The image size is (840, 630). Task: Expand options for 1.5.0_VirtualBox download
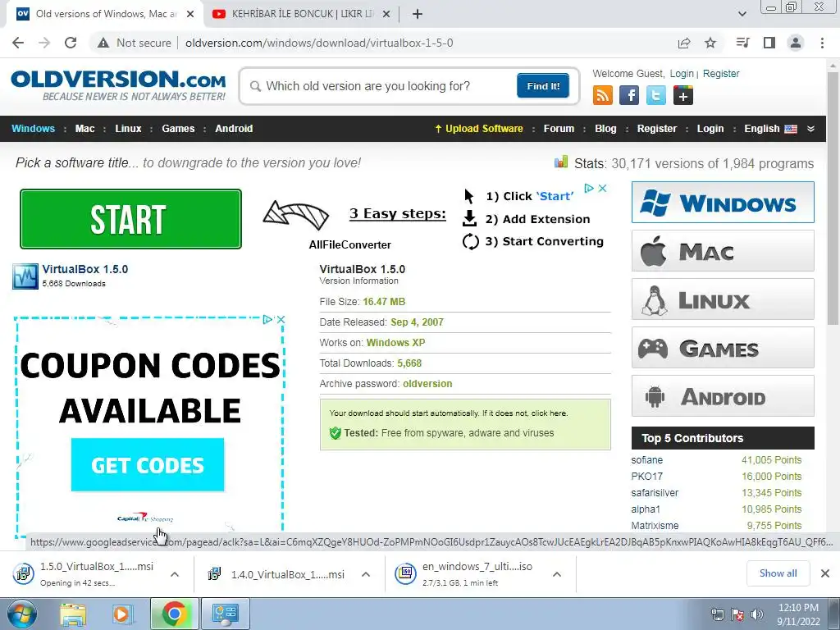click(x=175, y=574)
